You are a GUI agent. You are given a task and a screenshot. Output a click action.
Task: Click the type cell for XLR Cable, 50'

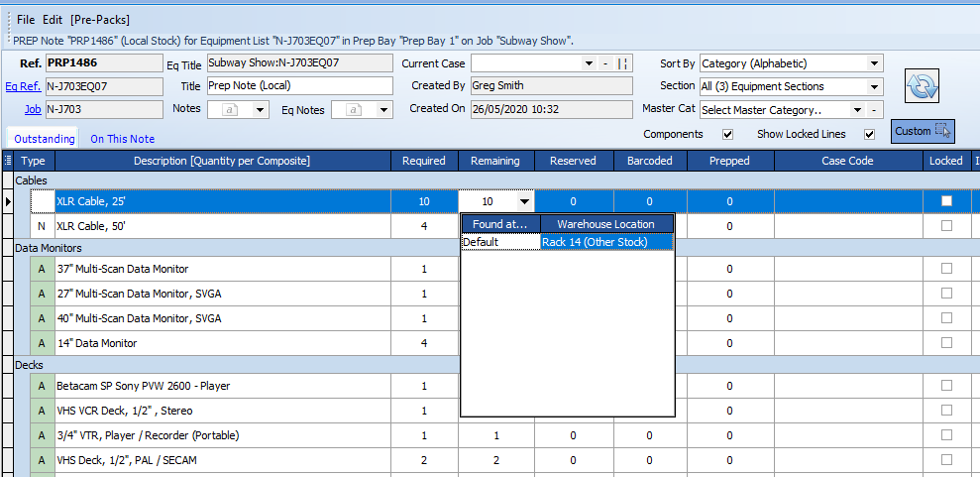point(41,226)
